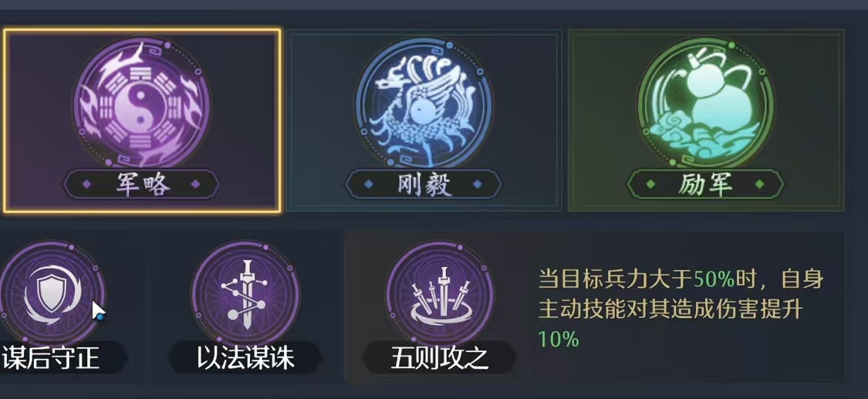Choose the shield skill icon above 谋后守正
The height and width of the screenshot is (399, 868).
coord(51,294)
